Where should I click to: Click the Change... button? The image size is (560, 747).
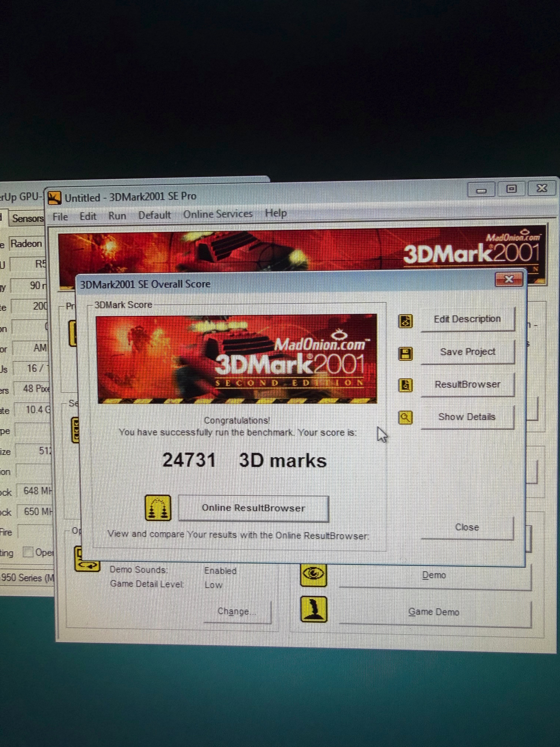237,611
